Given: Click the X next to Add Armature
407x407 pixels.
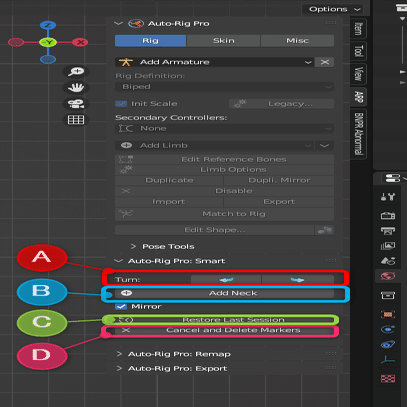Looking at the screenshot, I should 325,62.
